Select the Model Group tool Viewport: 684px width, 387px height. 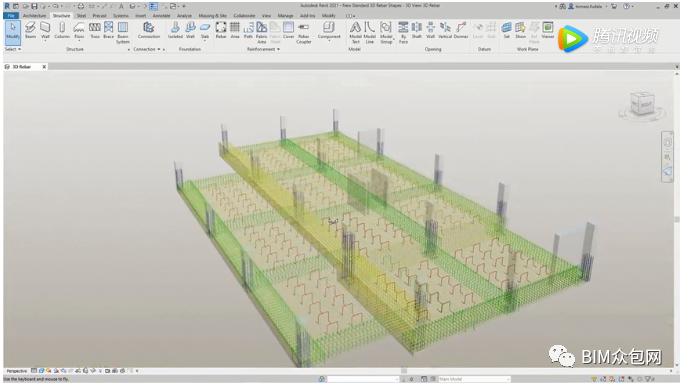tap(386, 33)
